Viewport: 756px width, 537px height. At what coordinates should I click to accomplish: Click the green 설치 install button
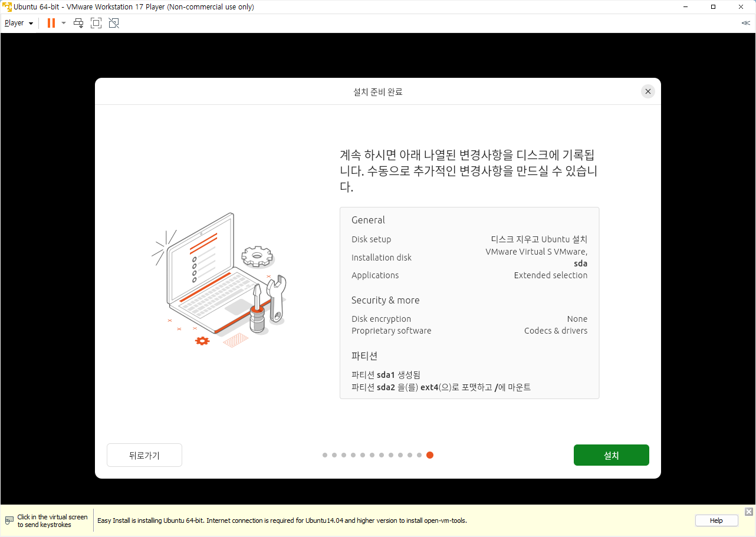coord(611,455)
